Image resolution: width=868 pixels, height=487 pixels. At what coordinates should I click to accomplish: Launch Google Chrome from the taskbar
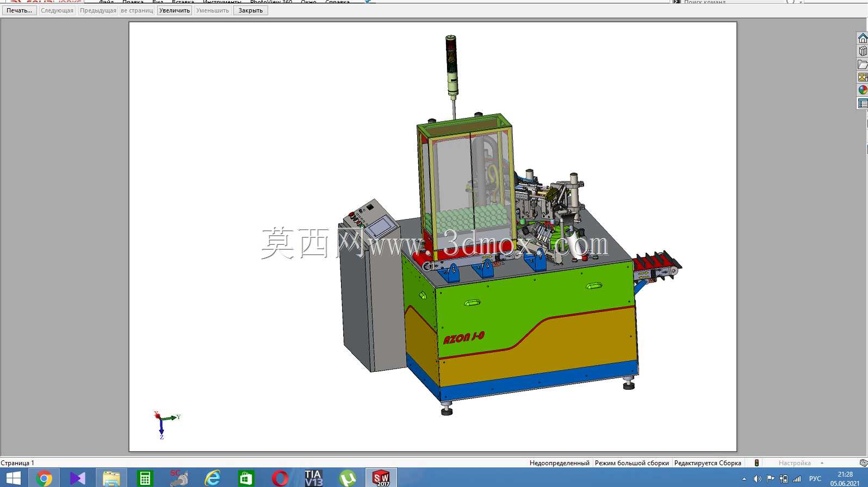[44, 478]
